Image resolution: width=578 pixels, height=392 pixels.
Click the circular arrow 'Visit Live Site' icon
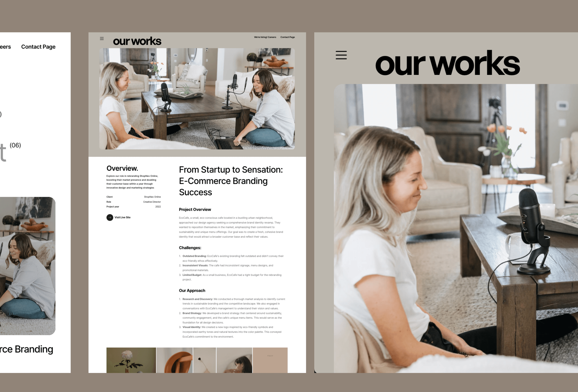[109, 217]
